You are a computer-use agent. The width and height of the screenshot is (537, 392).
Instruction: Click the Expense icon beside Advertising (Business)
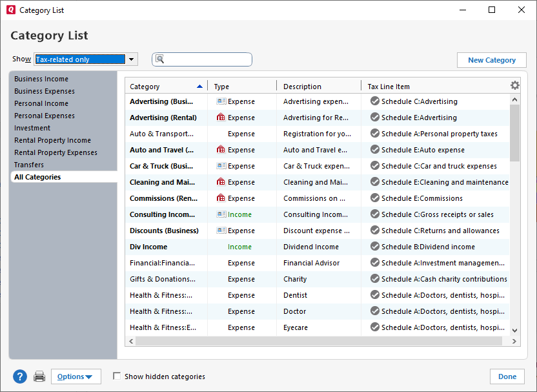(x=219, y=101)
